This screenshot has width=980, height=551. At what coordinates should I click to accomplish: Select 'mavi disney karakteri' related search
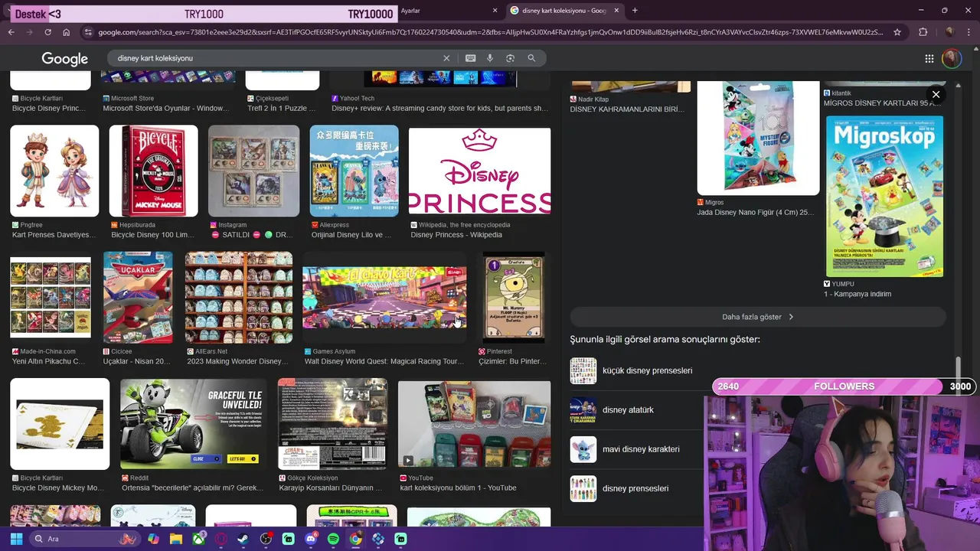coord(625,449)
